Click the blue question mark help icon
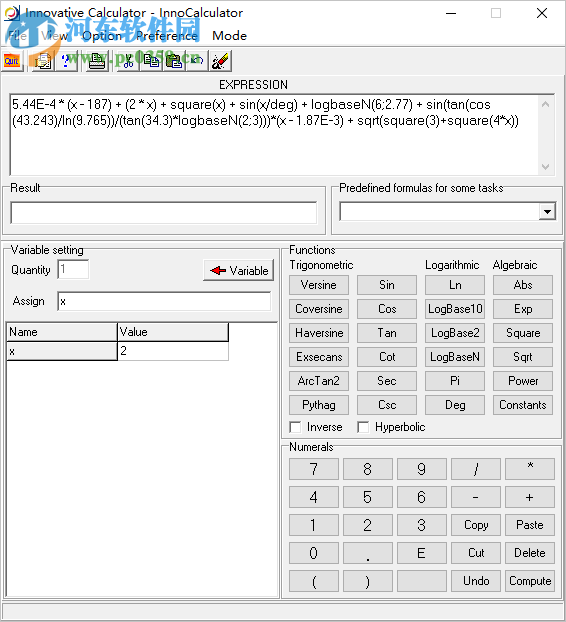This screenshot has height=622, width=566. (x=66, y=61)
